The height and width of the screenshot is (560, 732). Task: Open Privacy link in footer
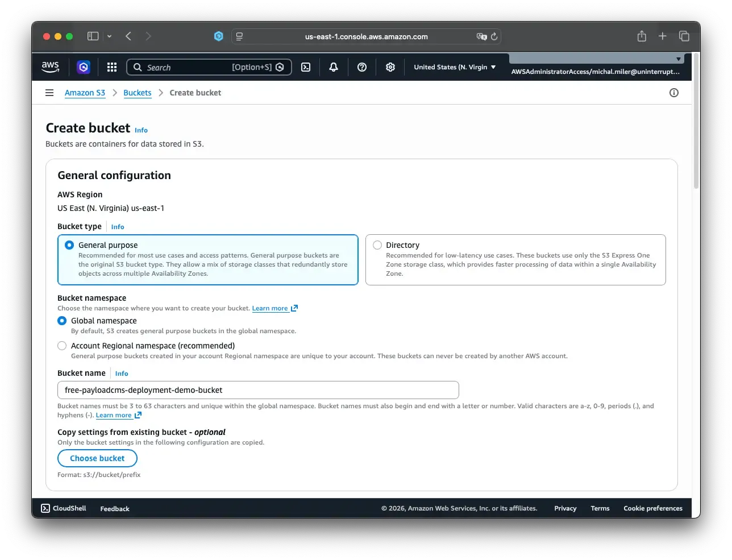click(x=565, y=508)
